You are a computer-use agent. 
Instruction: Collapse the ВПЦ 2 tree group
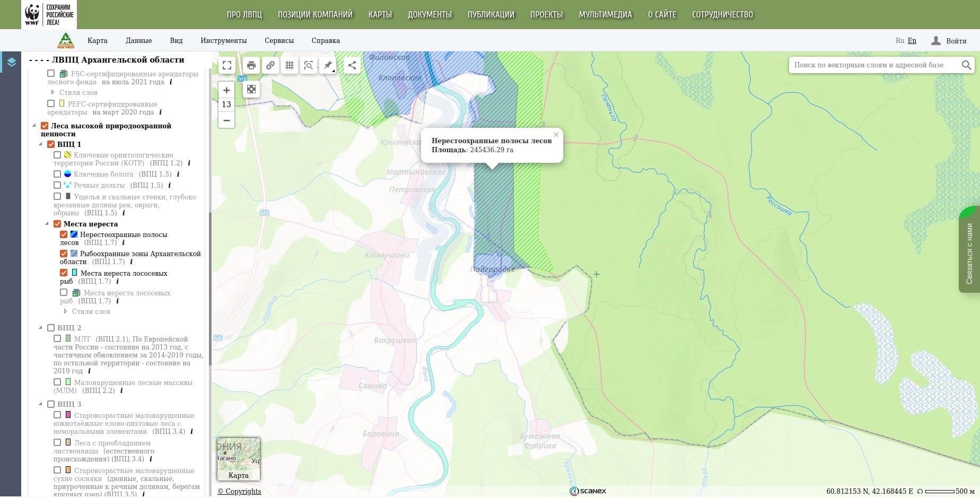41,328
